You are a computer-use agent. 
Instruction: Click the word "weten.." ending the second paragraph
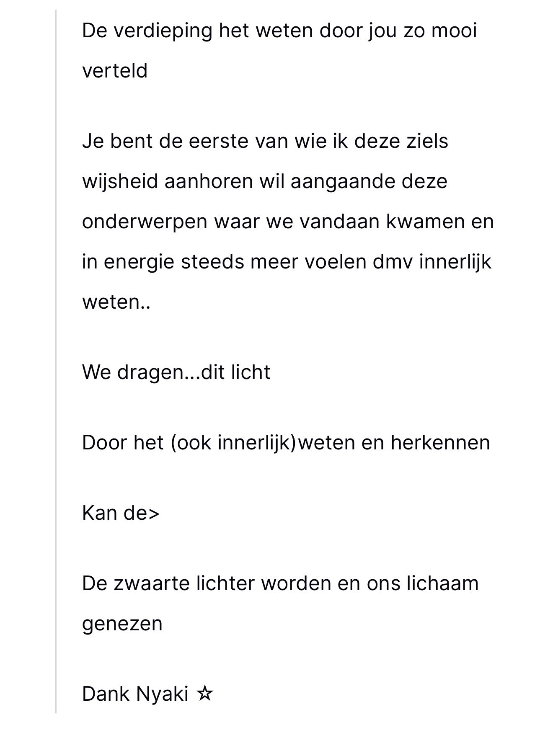116,302
